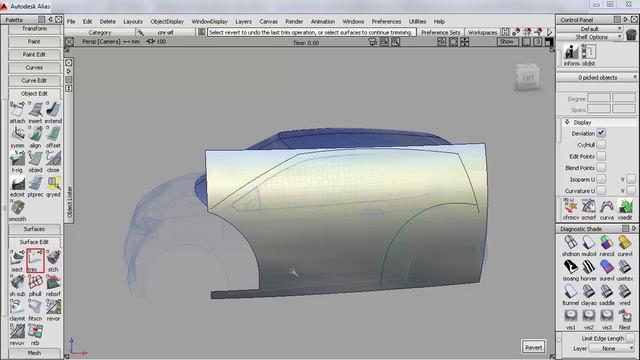The image size is (640, 360).
Task: Click the Revert button
Action: (533, 347)
